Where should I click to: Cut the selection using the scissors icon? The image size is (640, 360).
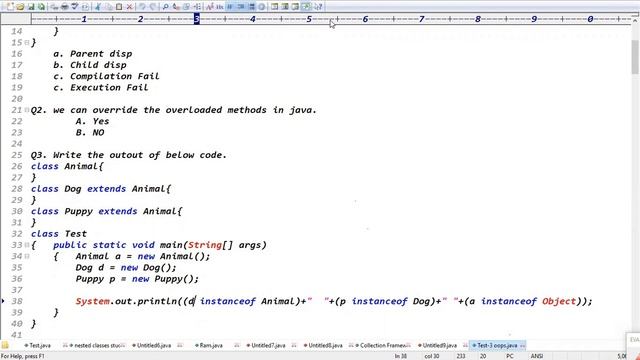[x=97, y=7]
